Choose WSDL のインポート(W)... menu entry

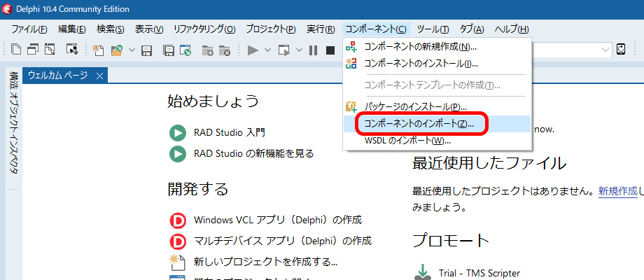click(x=437, y=141)
